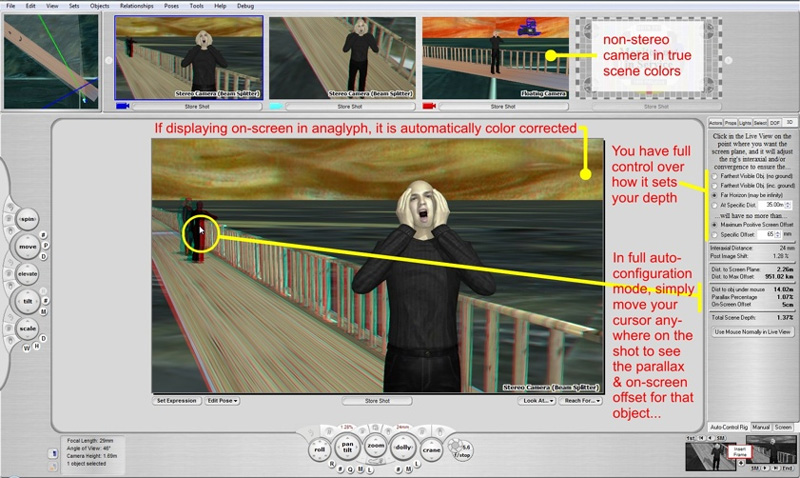This screenshot has width=800, height=478.
Task: Click Use Mouse Normally in Live View
Action: (752, 332)
